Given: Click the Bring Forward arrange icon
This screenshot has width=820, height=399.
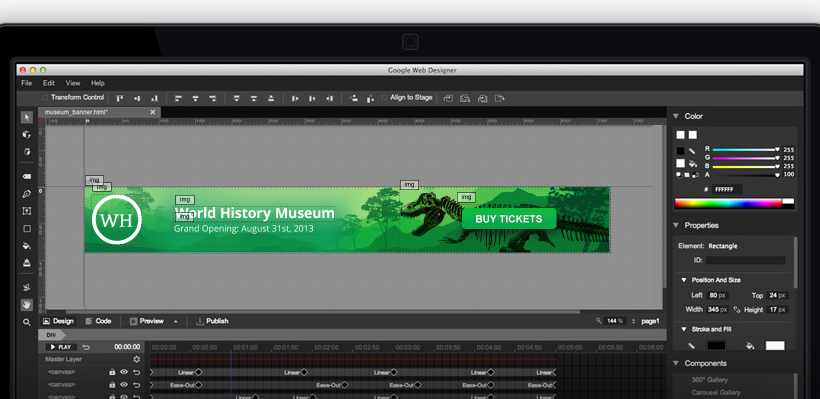Looking at the screenshot, I should [x=465, y=98].
